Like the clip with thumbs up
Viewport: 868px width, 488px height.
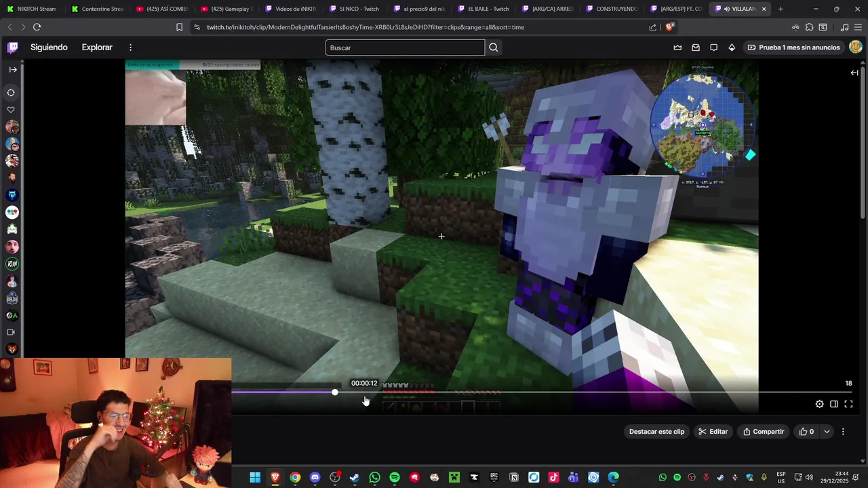(x=807, y=432)
